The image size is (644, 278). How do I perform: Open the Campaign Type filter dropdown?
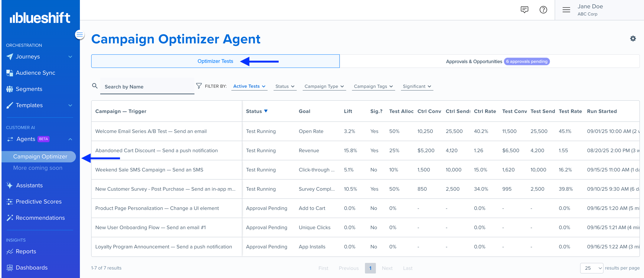tap(324, 86)
